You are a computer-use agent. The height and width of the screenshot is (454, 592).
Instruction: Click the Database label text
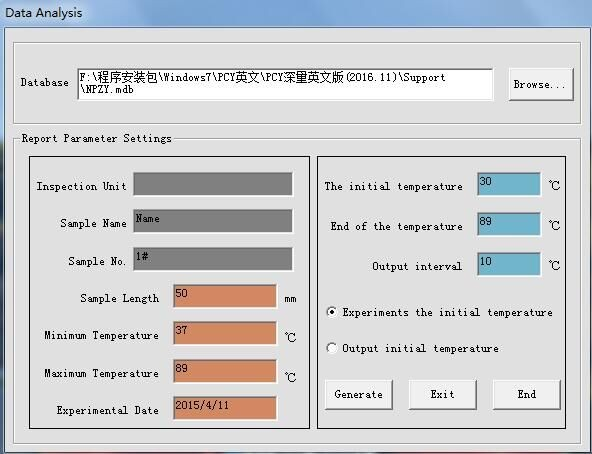click(45, 82)
